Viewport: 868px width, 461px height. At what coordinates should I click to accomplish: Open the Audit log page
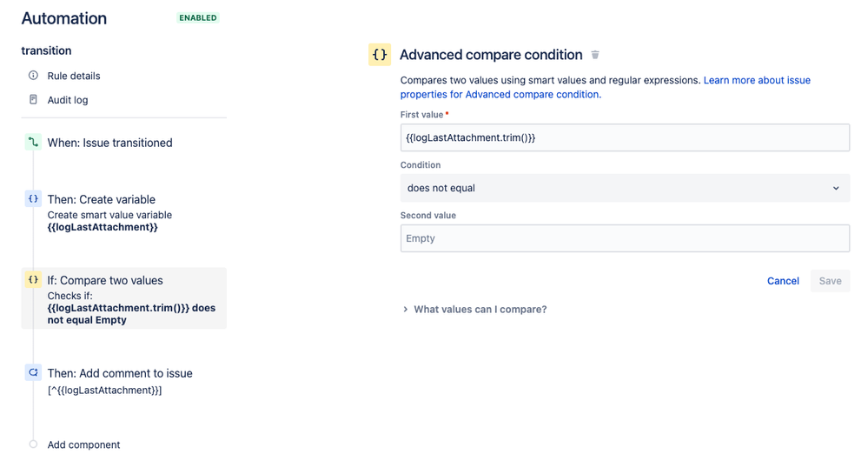(68, 100)
